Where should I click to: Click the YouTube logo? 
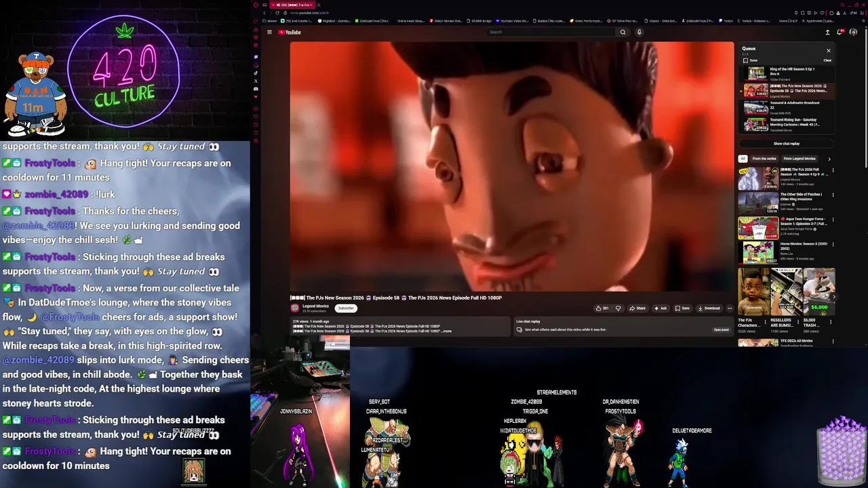[290, 32]
